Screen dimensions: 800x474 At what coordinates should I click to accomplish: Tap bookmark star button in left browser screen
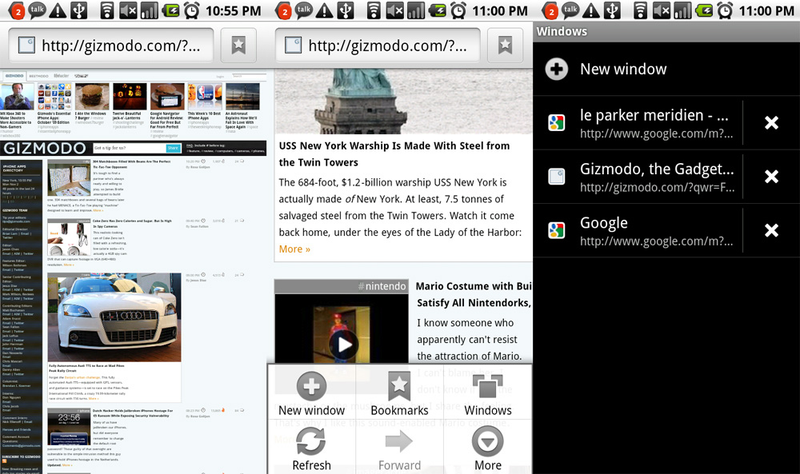[238, 45]
